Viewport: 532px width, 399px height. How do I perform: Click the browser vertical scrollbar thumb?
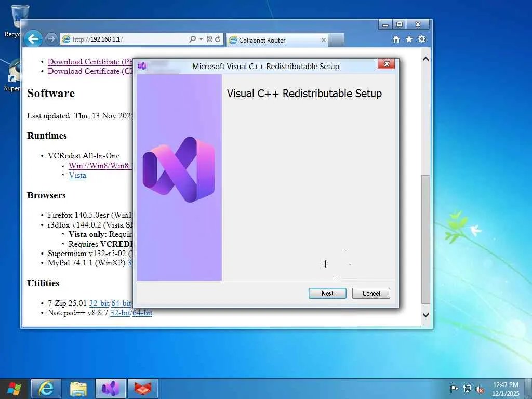point(426,239)
